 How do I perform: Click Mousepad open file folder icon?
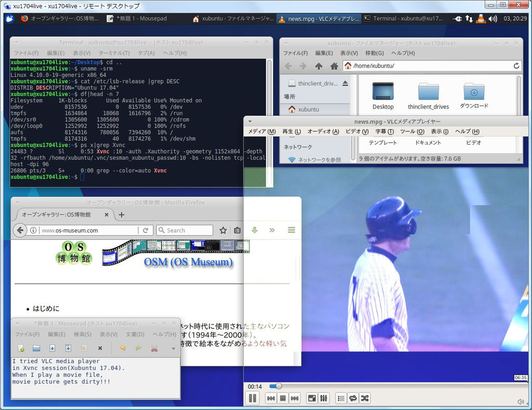pos(36,348)
